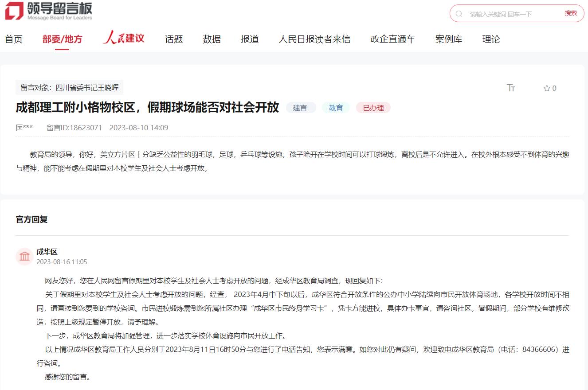This screenshot has height=390, width=588.
Task: Open the 案例库 section
Action: click(449, 39)
